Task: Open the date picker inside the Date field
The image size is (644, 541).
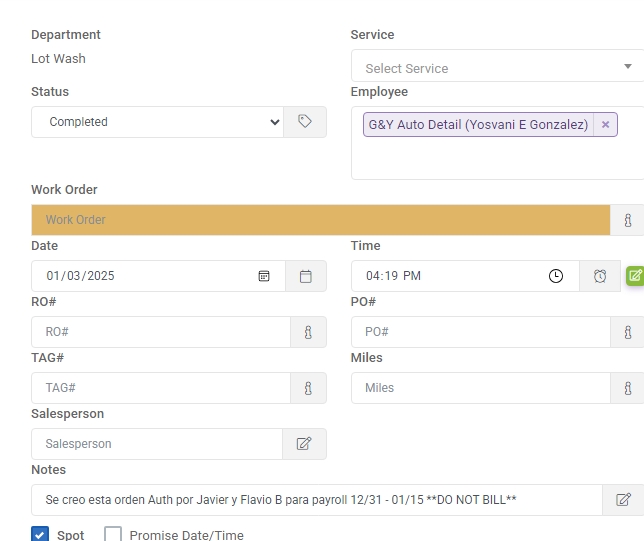Action: (x=264, y=276)
